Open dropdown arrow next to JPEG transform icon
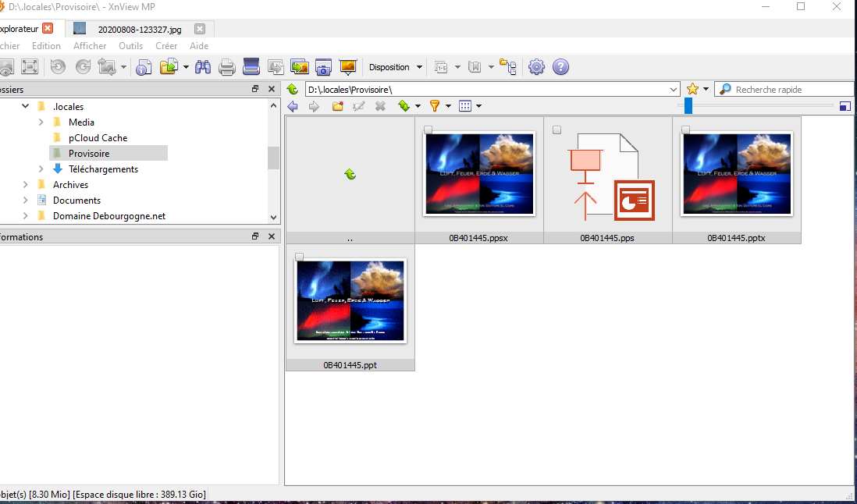The height and width of the screenshot is (504, 857). point(123,67)
